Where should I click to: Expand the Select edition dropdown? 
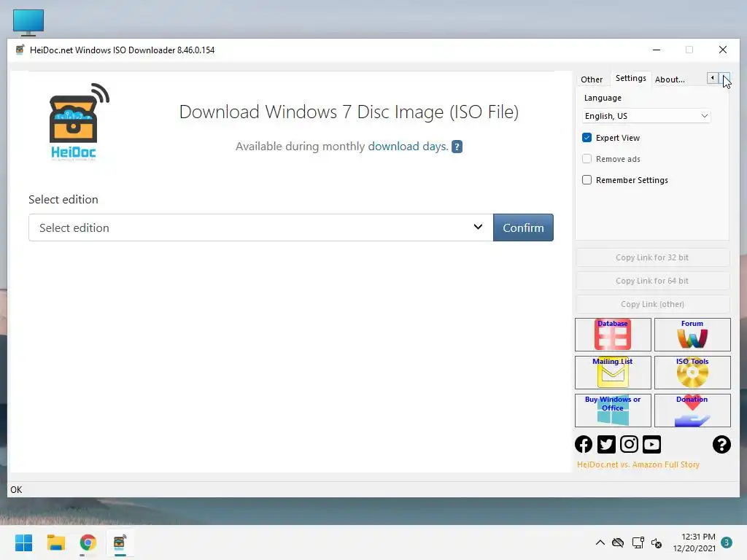click(261, 227)
